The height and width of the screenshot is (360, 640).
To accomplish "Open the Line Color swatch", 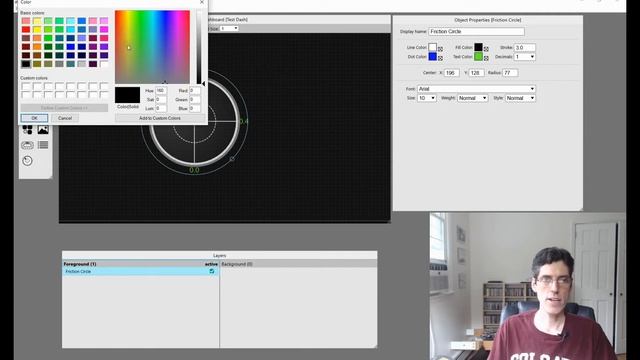I will click(x=433, y=47).
